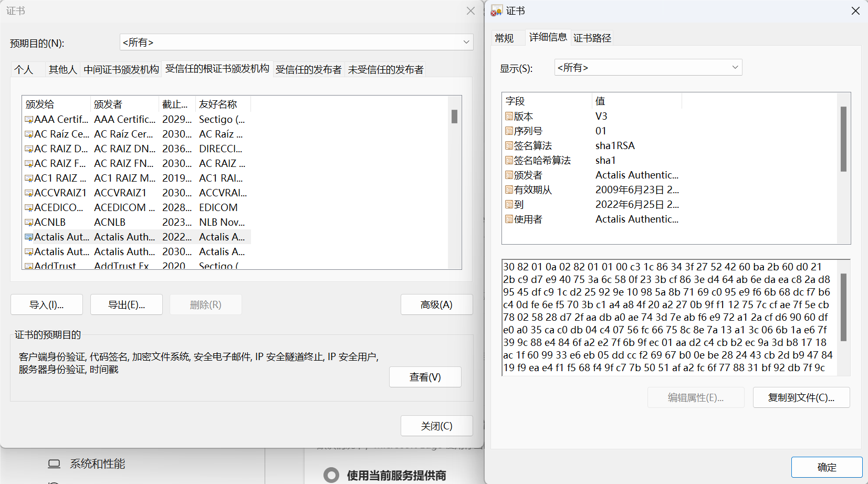
Task: Sort by the 截止... column header
Action: point(177,104)
